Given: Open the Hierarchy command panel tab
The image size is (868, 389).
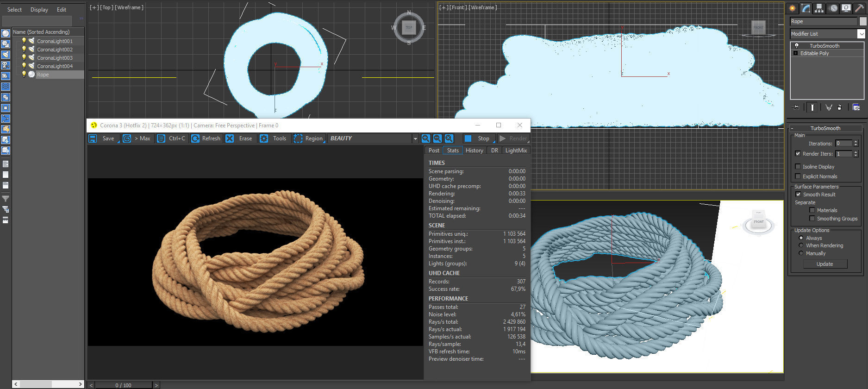Looking at the screenshot, I should coord(819,8).
